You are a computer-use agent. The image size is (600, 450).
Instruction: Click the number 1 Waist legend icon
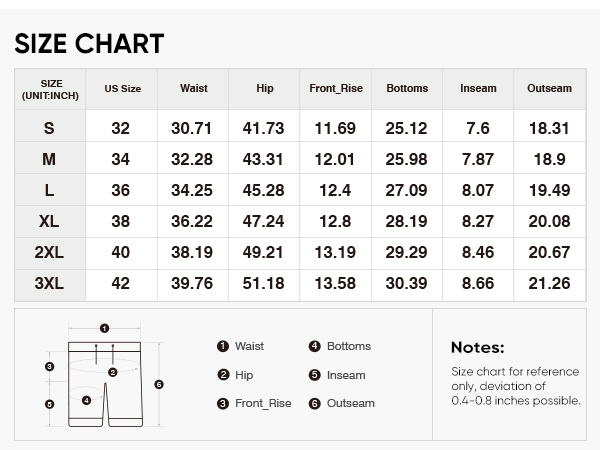point(223,346)
